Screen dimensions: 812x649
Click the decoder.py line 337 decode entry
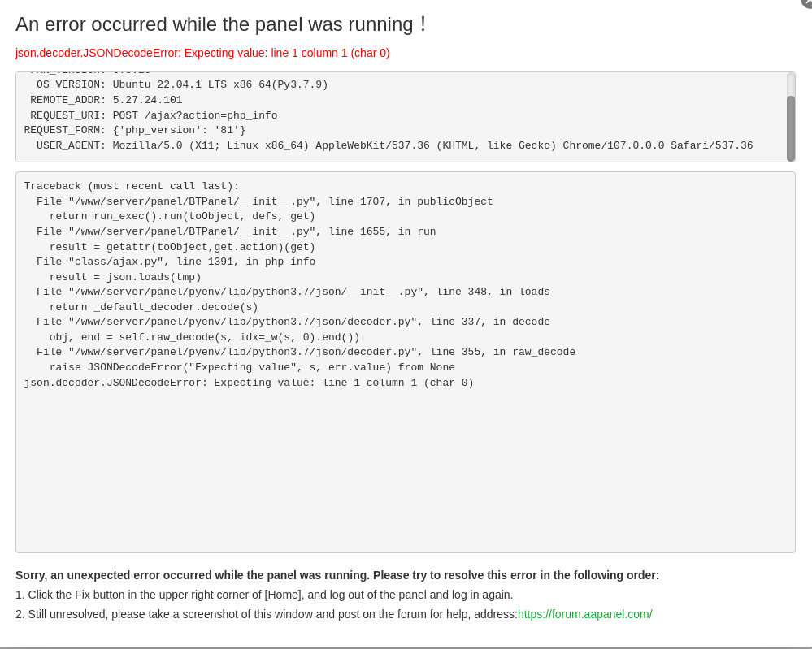coord(293,322)
